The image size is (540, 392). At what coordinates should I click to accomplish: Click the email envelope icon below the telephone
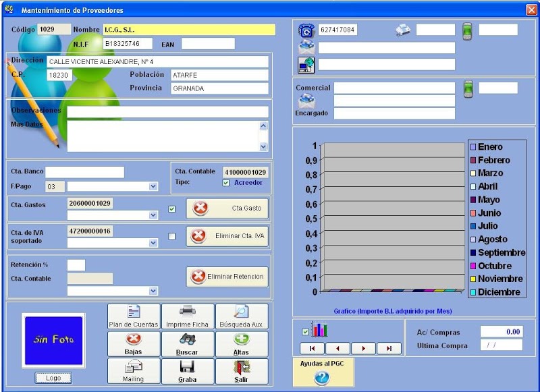click(306, 47)
